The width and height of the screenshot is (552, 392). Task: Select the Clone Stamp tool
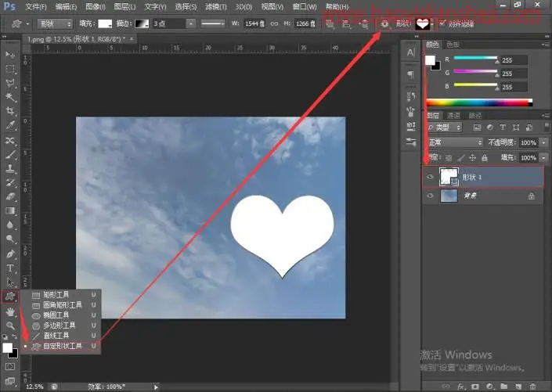pyautogui.click(x=10, y=168)
